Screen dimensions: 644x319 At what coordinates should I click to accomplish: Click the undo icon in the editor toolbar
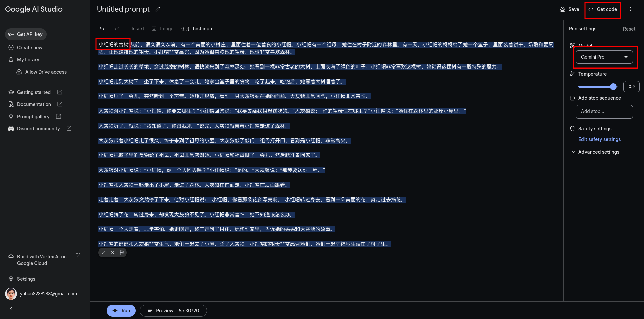[102, 29]
